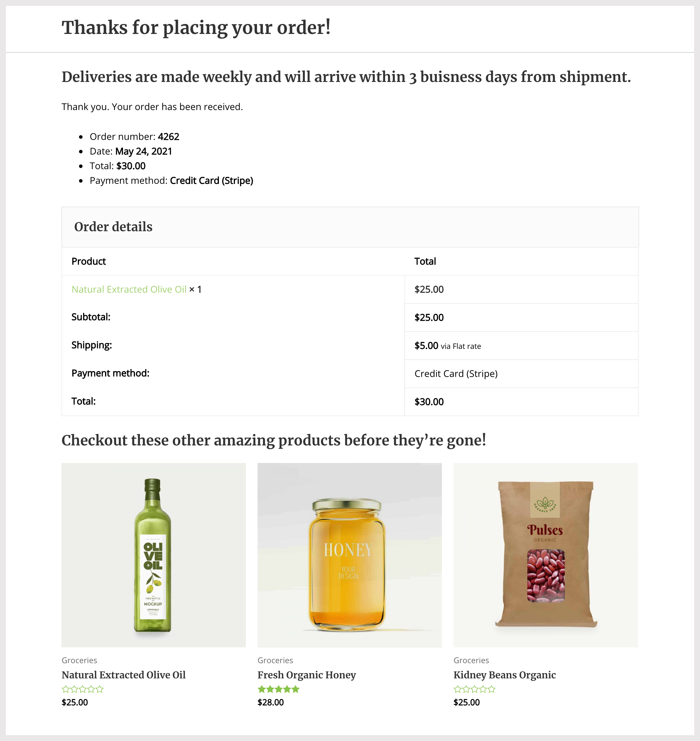Click the $5.00 via Flat rate shipping cell
The height and width of the screenshot is (741, 700).
[447, 346]
